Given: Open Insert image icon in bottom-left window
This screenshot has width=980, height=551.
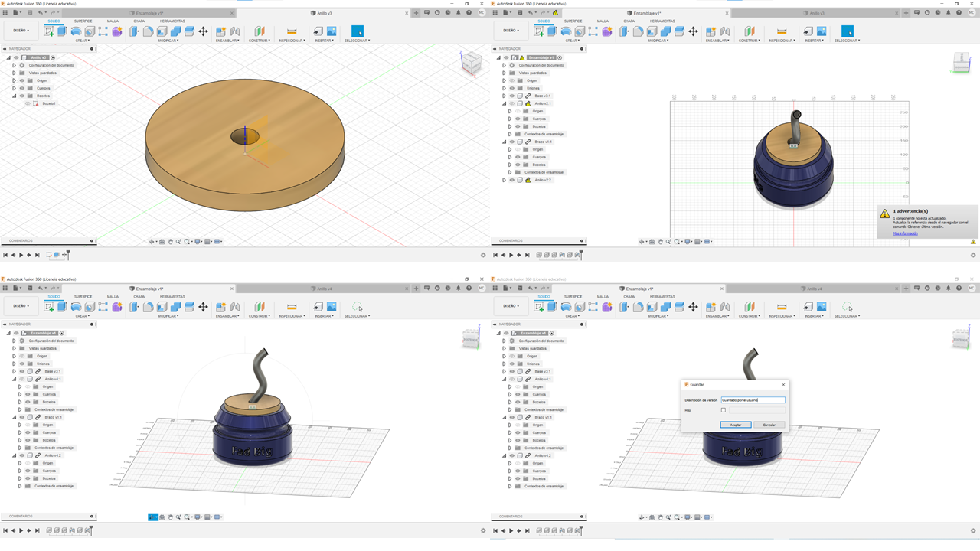Looking at the screenshot, I should pyautogui.click(x=332, y=307).
